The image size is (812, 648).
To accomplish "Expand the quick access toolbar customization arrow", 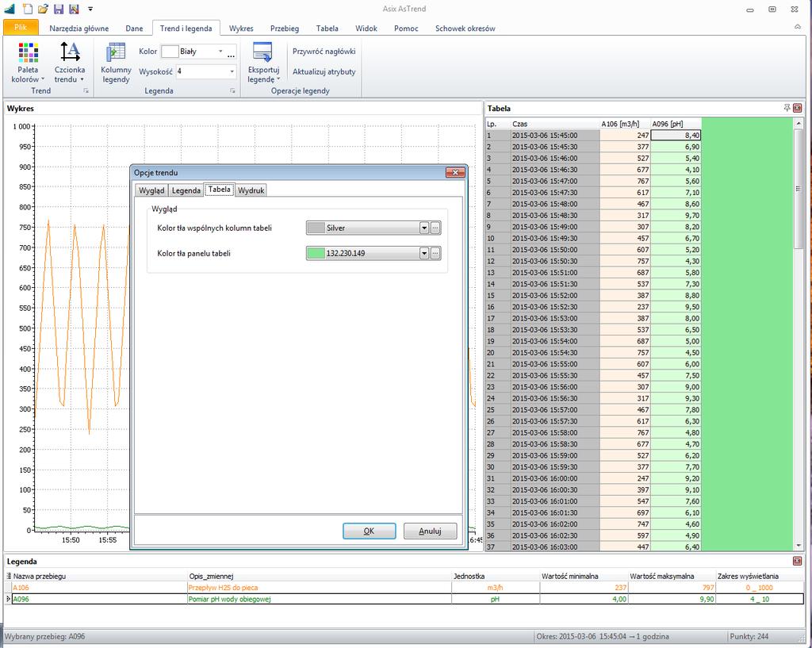I will pyautogui.click(x=90, y=8).
